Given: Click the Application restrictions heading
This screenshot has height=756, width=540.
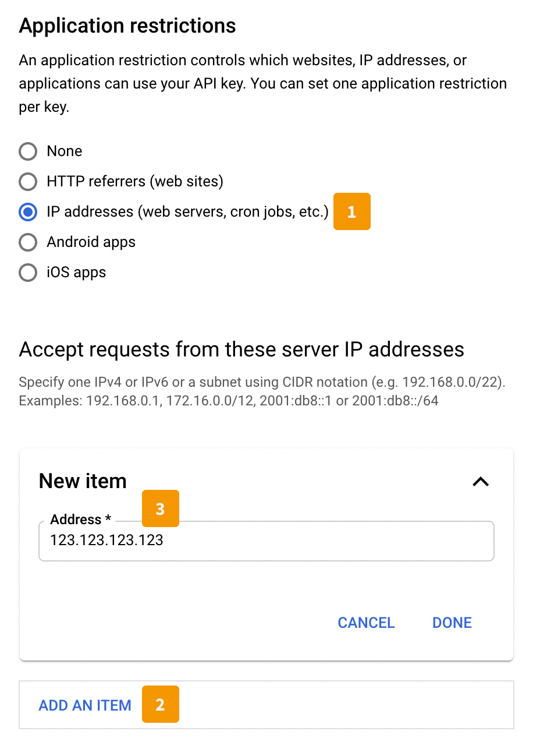Looking at the screenshot, I should point(127,26).
